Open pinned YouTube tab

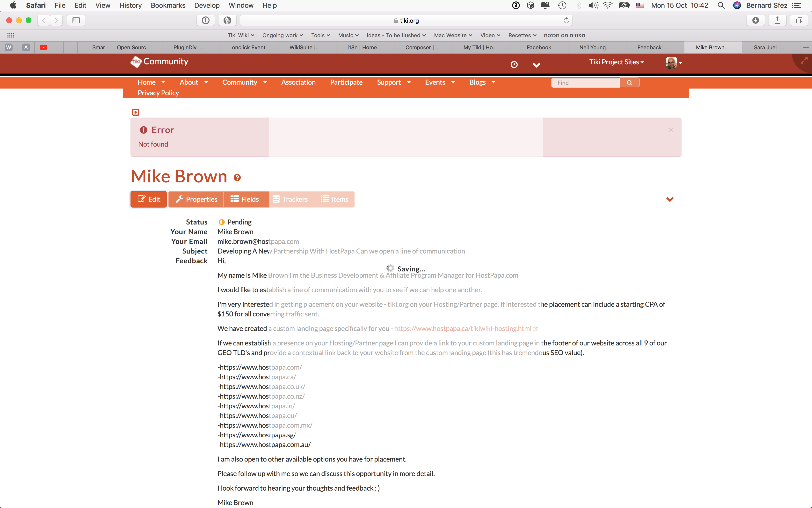click(x=43, y=47)
